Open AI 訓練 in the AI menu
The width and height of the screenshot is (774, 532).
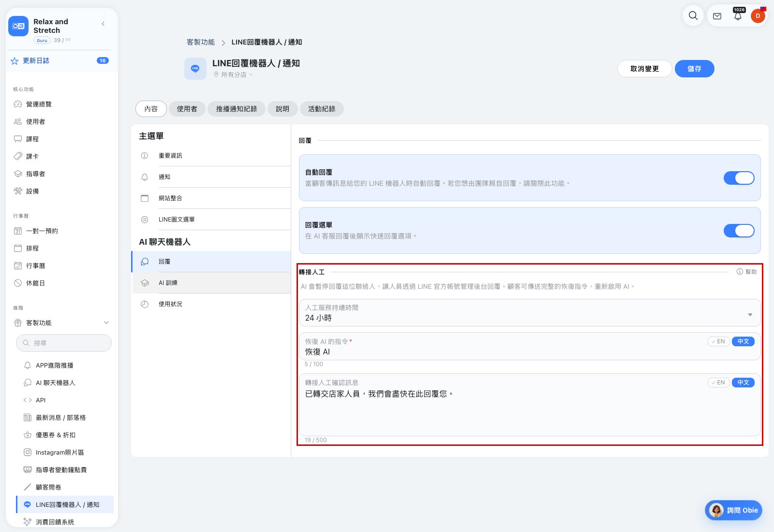(x=212, y=283)
